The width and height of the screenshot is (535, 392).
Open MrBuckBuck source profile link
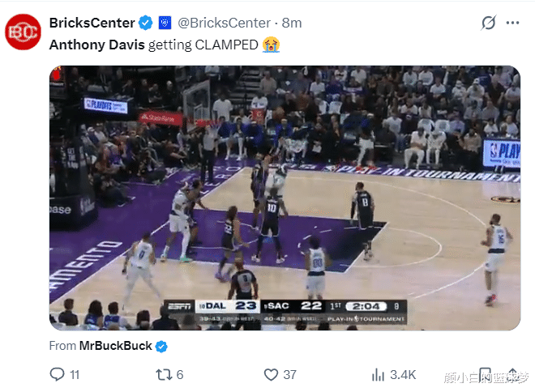click(x=115, y=346)
